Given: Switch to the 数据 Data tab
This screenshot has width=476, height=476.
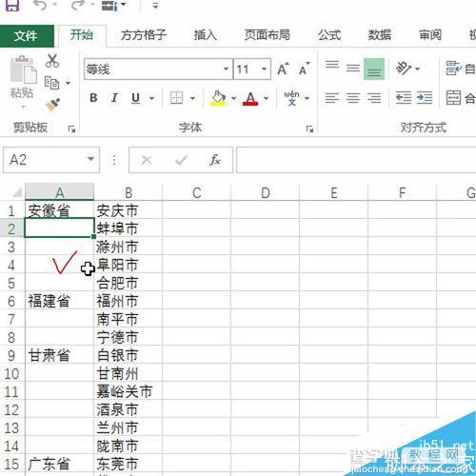Looking at the screenshot, I should pyautogui.click(x=380, y=35).
